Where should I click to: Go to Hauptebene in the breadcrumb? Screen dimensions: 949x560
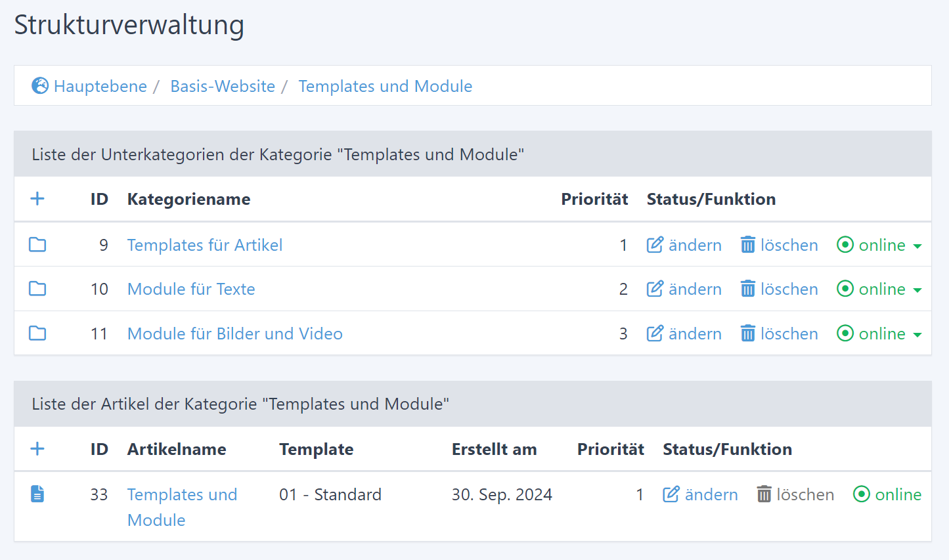click(100, 86)
